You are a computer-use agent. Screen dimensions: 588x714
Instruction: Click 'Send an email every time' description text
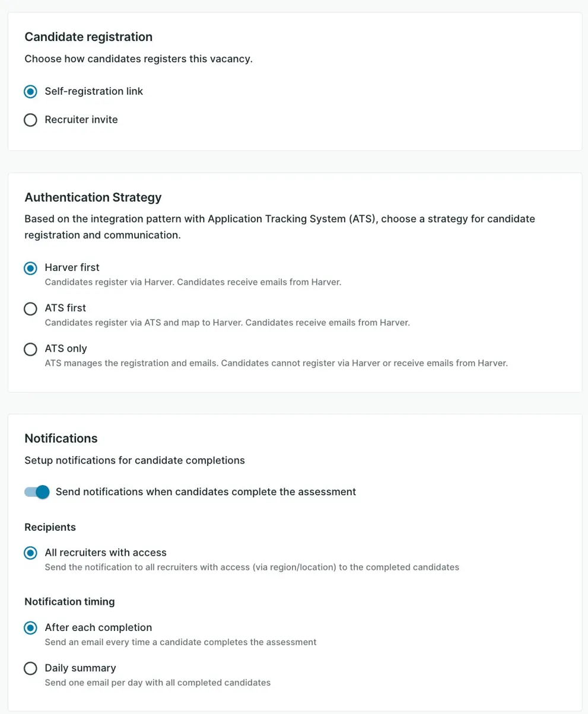(x=181, y=642)
